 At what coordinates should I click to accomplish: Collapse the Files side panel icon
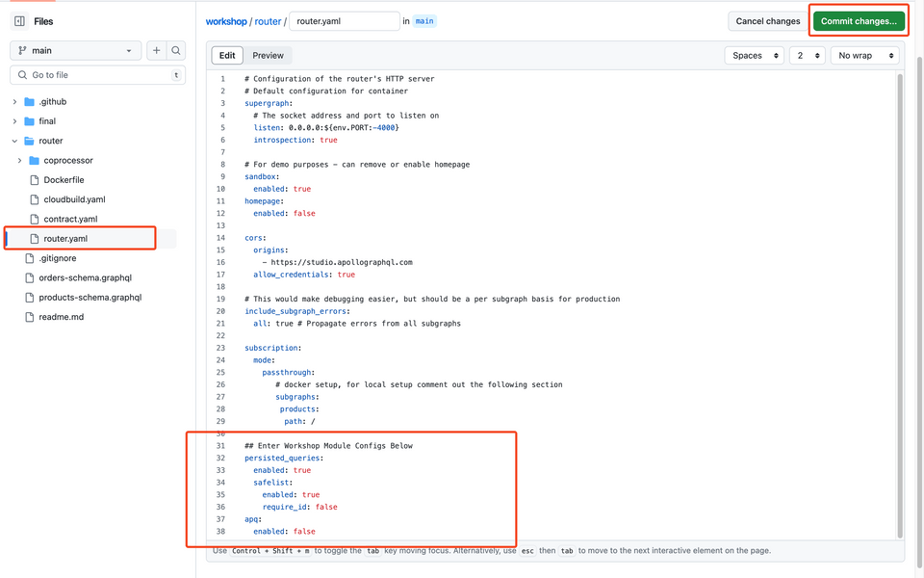(x=19, y=21)
